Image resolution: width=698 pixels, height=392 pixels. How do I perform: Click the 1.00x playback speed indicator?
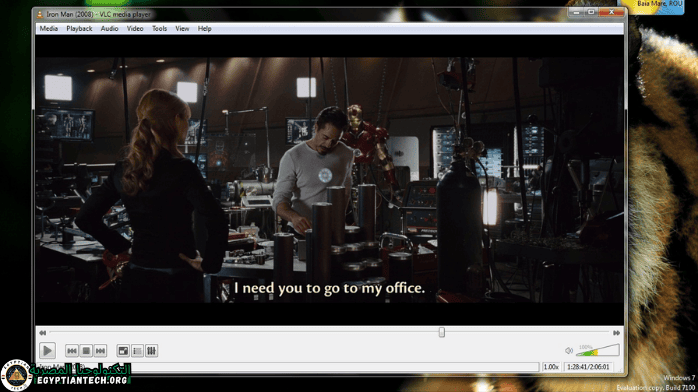click(x=551, y=367)
